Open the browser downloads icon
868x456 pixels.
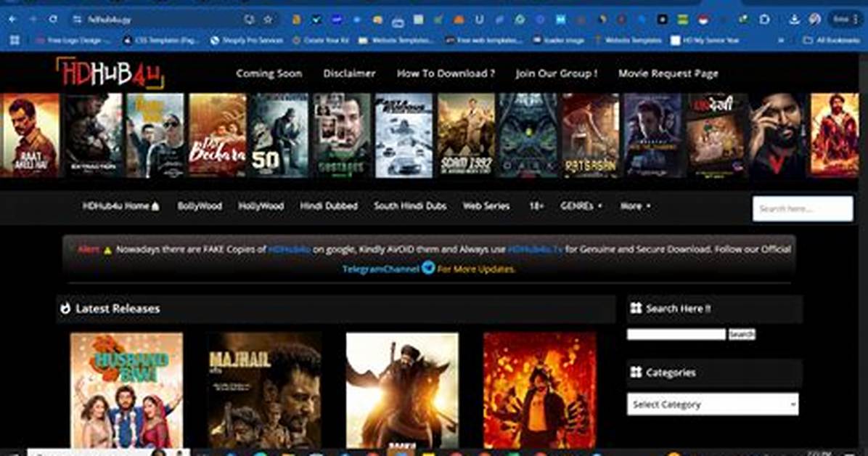click(x=795, y=20)
